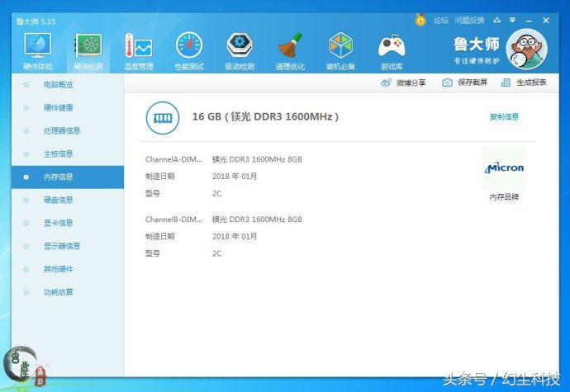
Task: Select 硬件检测 hardware detection icon
Action: (88, 51)
